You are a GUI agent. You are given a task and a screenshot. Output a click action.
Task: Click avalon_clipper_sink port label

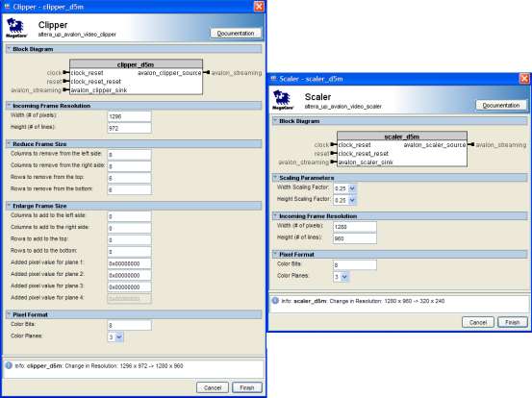point(99,90)
